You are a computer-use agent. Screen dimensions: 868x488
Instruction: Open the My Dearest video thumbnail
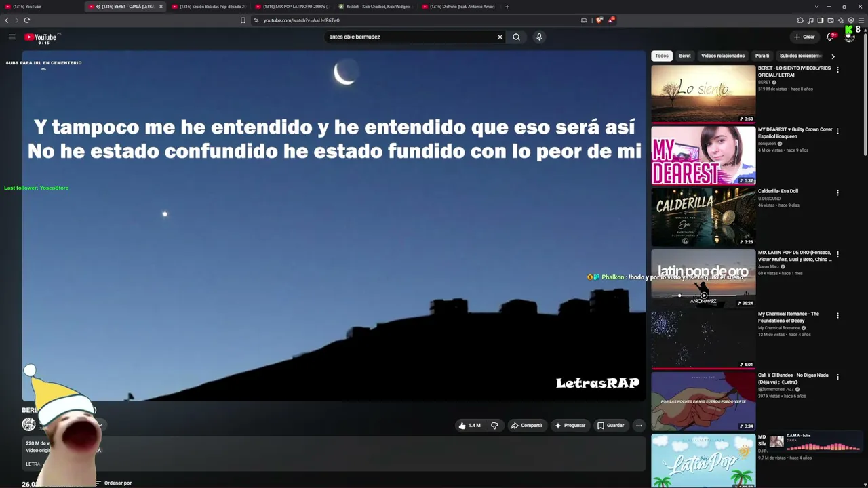click(703, 156)
